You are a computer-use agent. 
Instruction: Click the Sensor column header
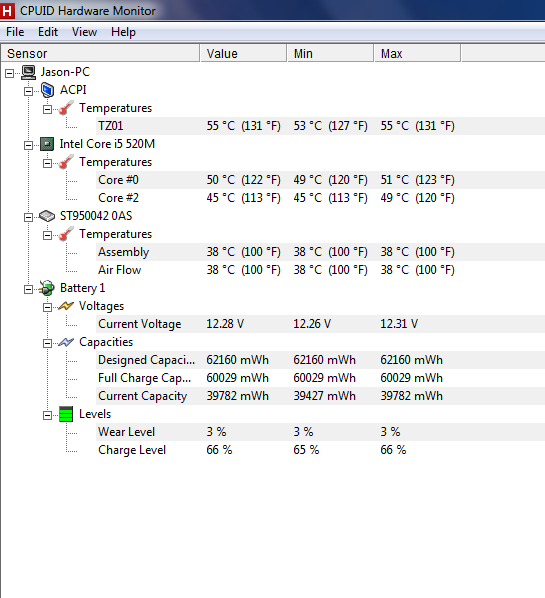(100, 53)
